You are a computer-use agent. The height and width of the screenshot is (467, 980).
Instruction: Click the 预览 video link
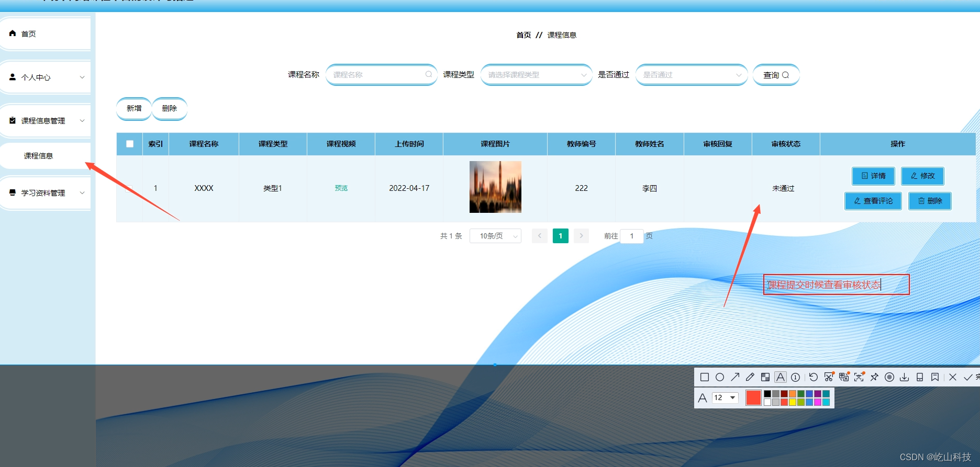[341, 188]
